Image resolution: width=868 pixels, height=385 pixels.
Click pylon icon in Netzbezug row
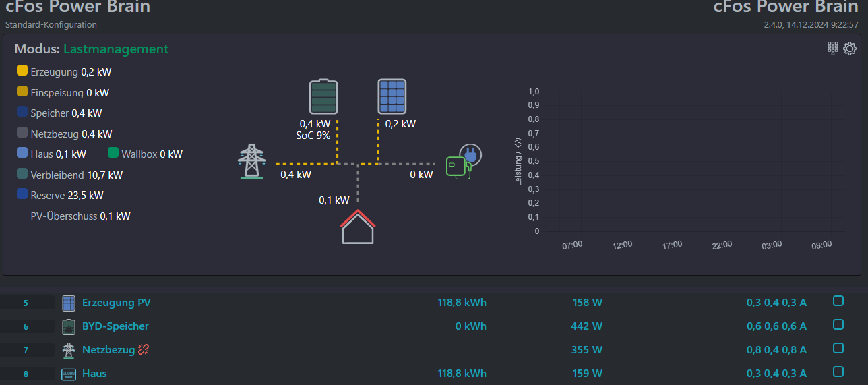(x=69, y=350)
